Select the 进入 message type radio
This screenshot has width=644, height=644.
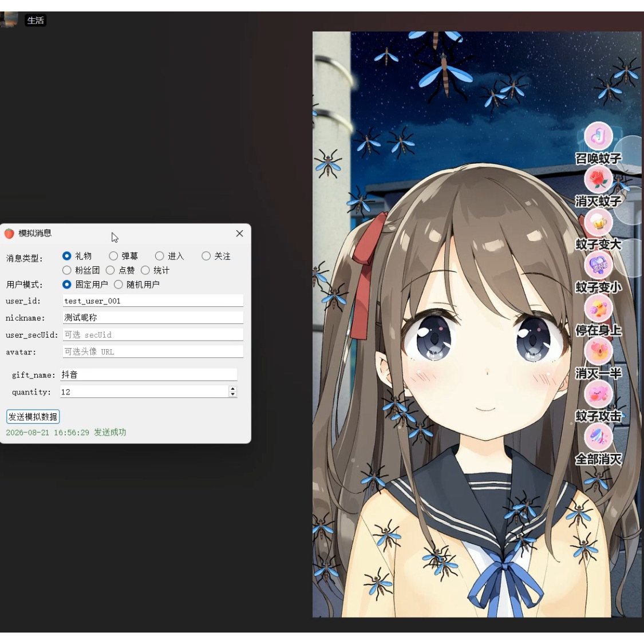point(159,256)
